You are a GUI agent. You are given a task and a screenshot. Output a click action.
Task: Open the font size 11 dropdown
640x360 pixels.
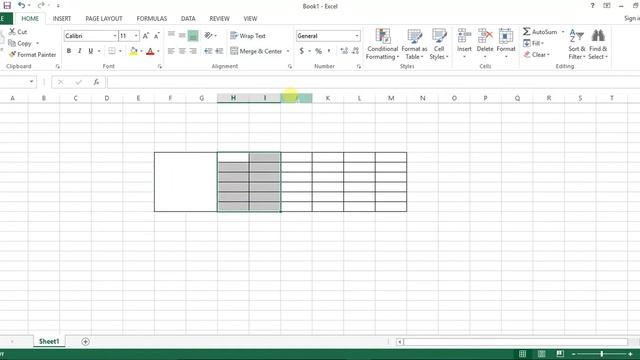(x=136, y=36)
